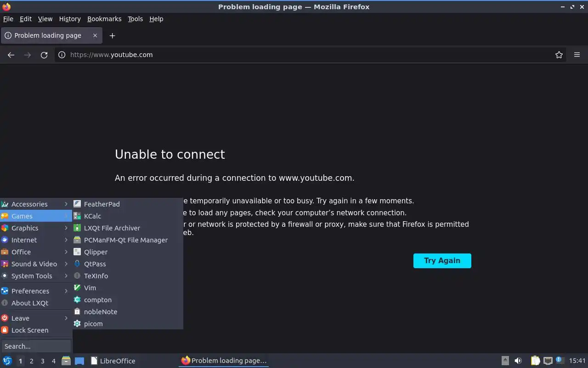Click the address bar with youtube.com URL

pos(310,55)
